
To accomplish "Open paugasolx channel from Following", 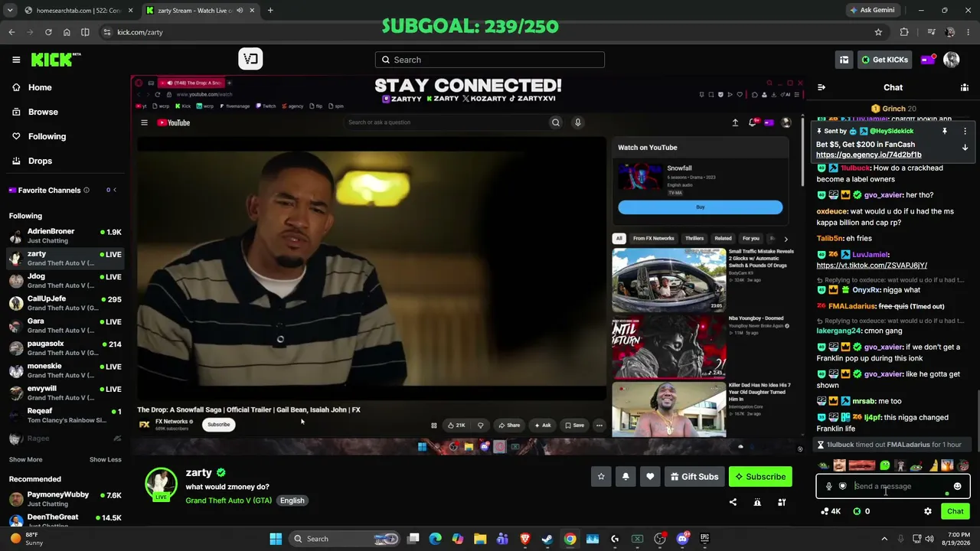I will click(x=65, y=347).
